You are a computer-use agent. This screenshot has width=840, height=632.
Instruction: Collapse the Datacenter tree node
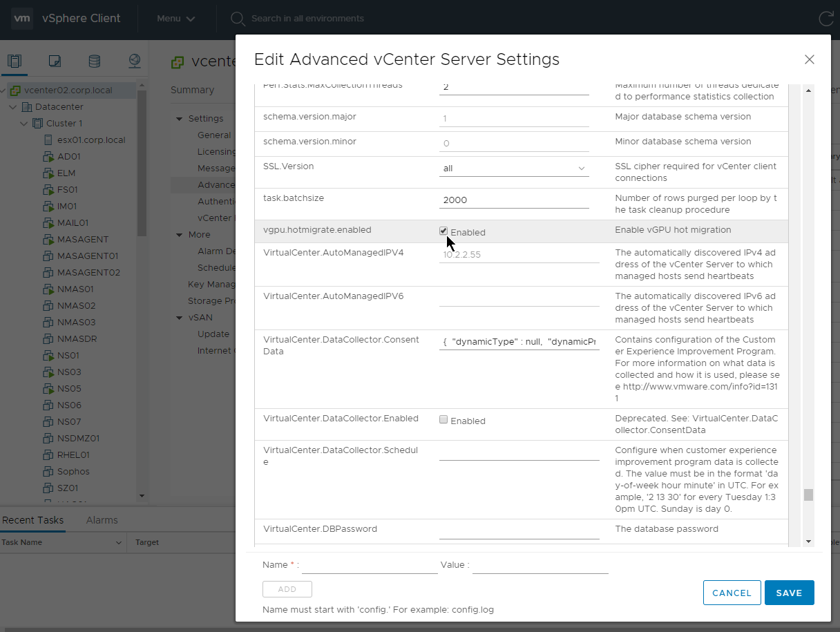[13, 107]
